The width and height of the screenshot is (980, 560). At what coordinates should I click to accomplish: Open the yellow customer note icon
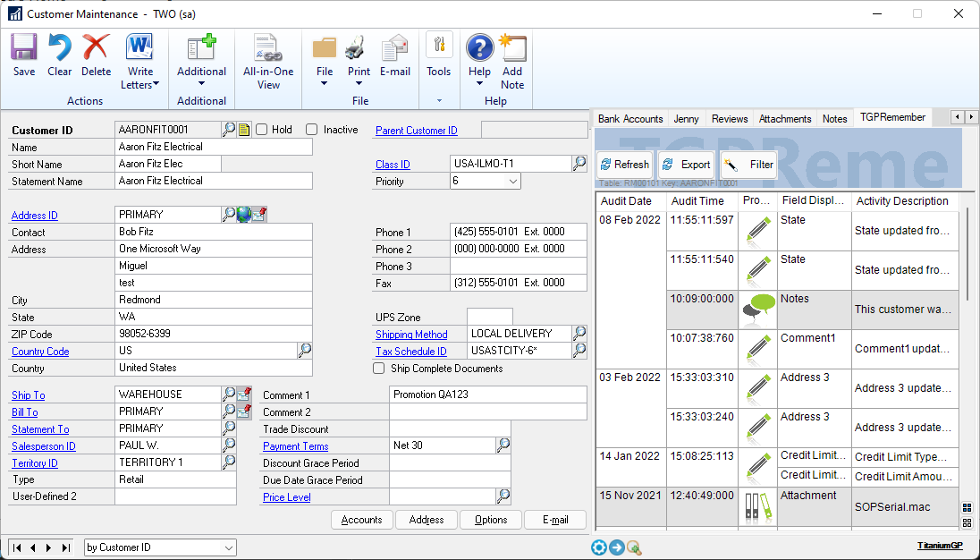[244, 130]
